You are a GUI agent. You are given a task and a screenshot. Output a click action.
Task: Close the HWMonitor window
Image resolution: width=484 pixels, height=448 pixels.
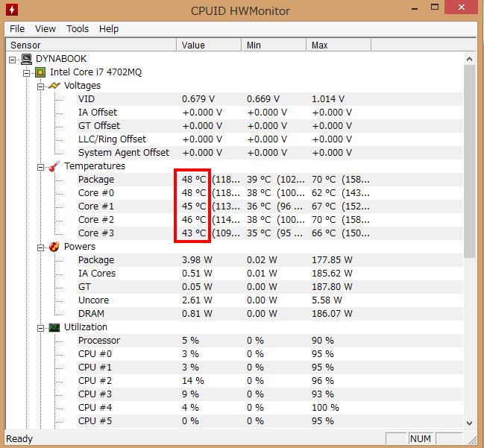(461, 7)
